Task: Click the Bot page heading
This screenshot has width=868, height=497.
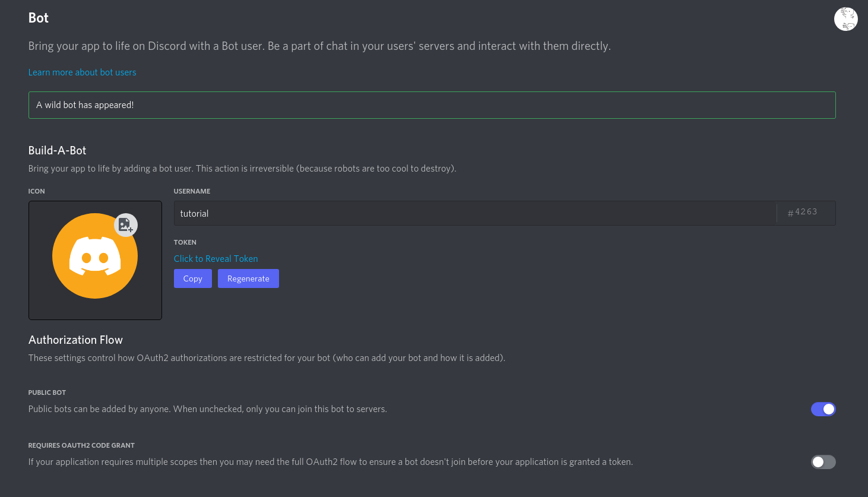Action: (39, 18)
